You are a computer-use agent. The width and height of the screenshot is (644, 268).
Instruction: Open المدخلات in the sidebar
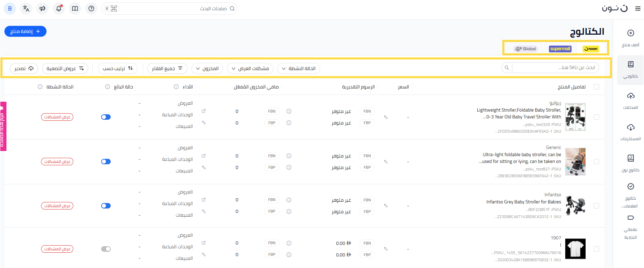click(630, 100)
